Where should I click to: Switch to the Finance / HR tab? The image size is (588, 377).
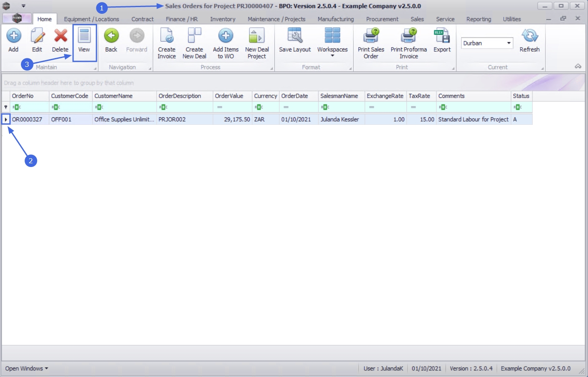pos(182,19)
